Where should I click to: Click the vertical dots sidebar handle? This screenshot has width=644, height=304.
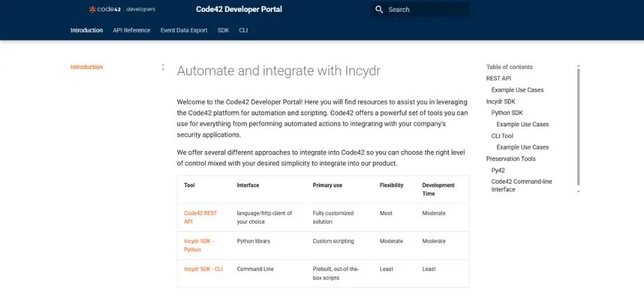click(163, 68)
